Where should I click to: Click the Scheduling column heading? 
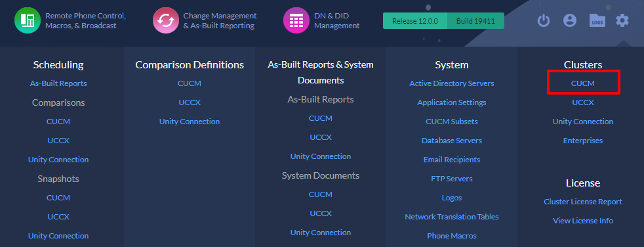click(58, 65)
